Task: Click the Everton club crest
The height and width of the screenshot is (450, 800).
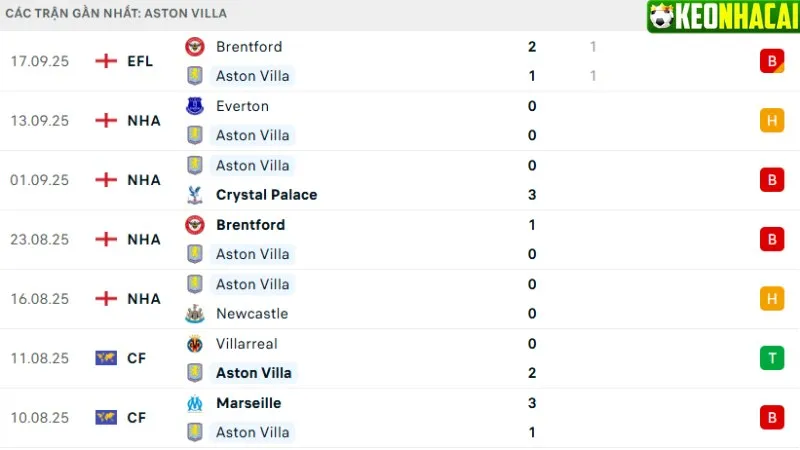Action: [195, 106]
